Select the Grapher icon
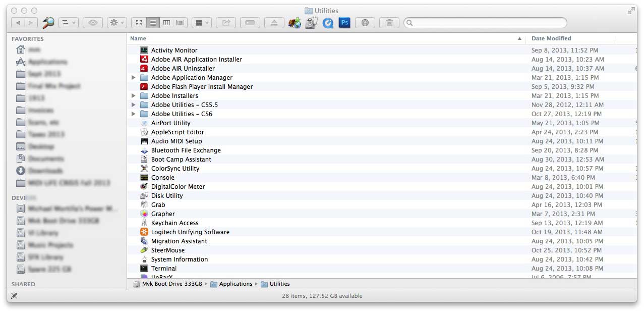This screenshot has height=312, width=644. click(x=144, y=214)
